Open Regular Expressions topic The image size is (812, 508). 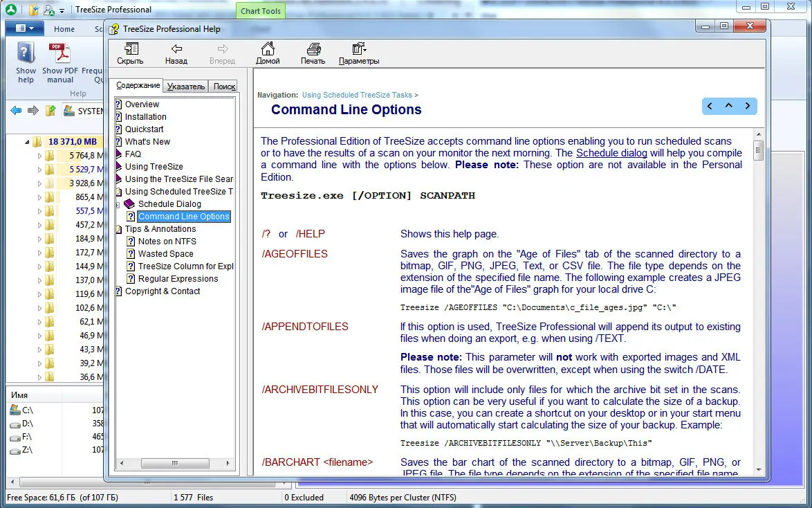click(178, 278)
